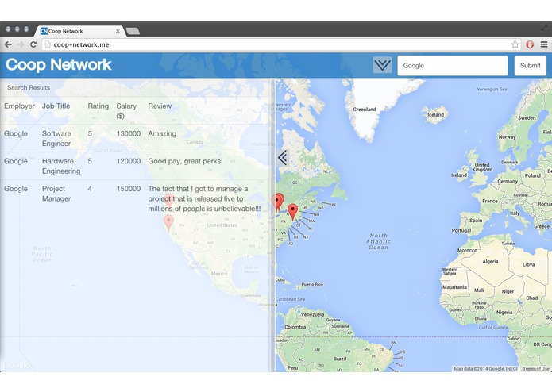Image resolution: width=552 pixels, height=392 pixels.
Task: Click the Algeria label on the map
Action: 490,261
